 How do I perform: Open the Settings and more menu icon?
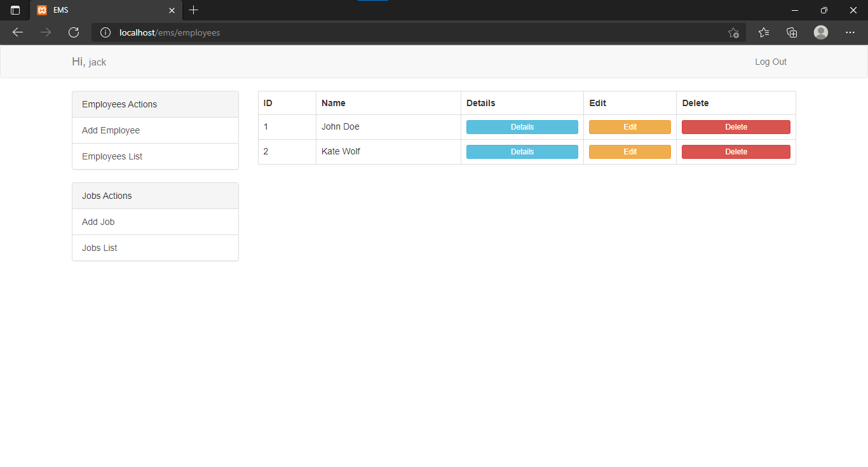coord(850,32)
